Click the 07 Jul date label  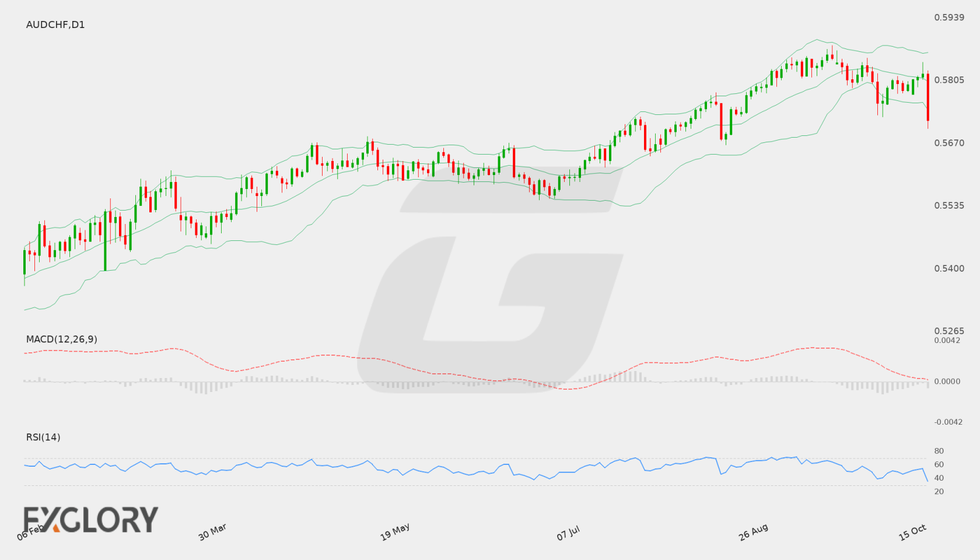[x=568, y=533]
